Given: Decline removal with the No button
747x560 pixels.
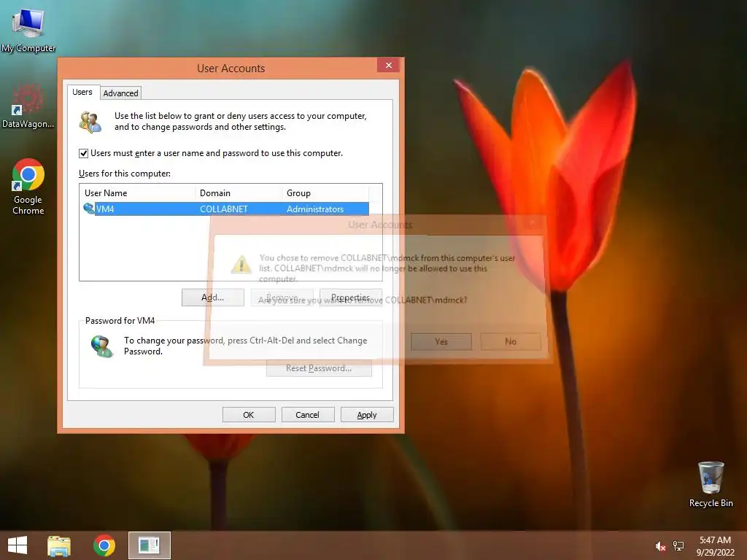Looking at the screenshot, I should click(x=511, y=341).
